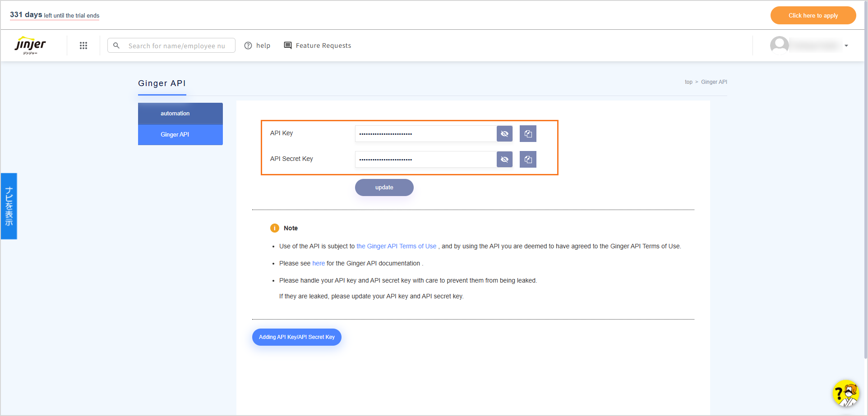Viewport: 868px width, 416px height.
Task: Click the user avatar icon
Action: click(780, 46)
